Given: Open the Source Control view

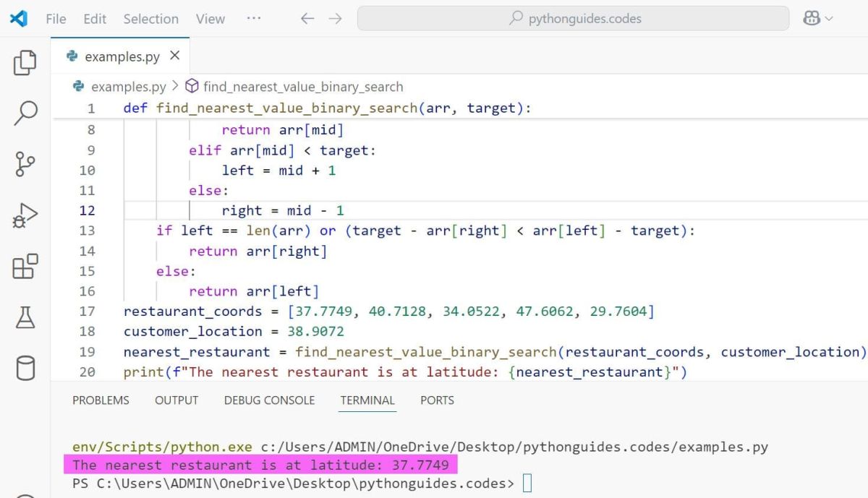Looking at the screenshot, I should coord(25,164).
